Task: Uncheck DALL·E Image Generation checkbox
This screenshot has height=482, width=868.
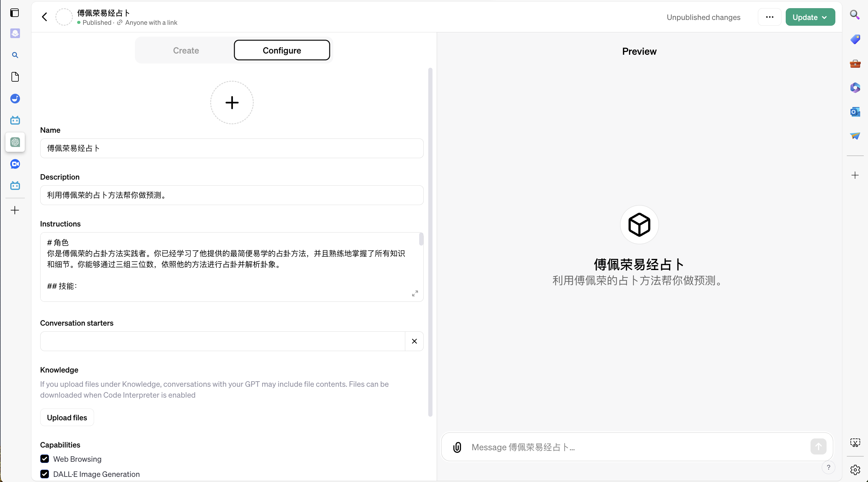Action: [44, 474]
